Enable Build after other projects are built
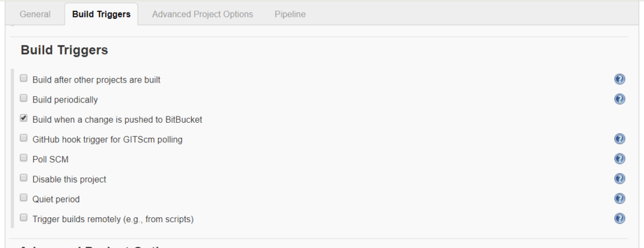Viewport: 644px width, 248px height. pos(24,78)
